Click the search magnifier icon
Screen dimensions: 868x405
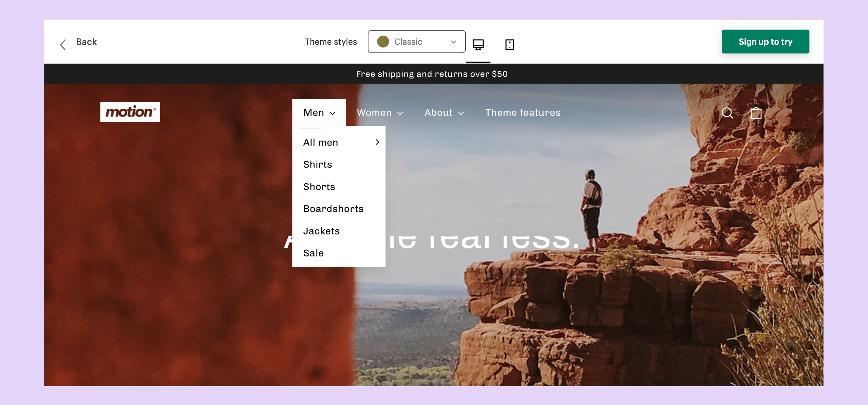[727, 113]
